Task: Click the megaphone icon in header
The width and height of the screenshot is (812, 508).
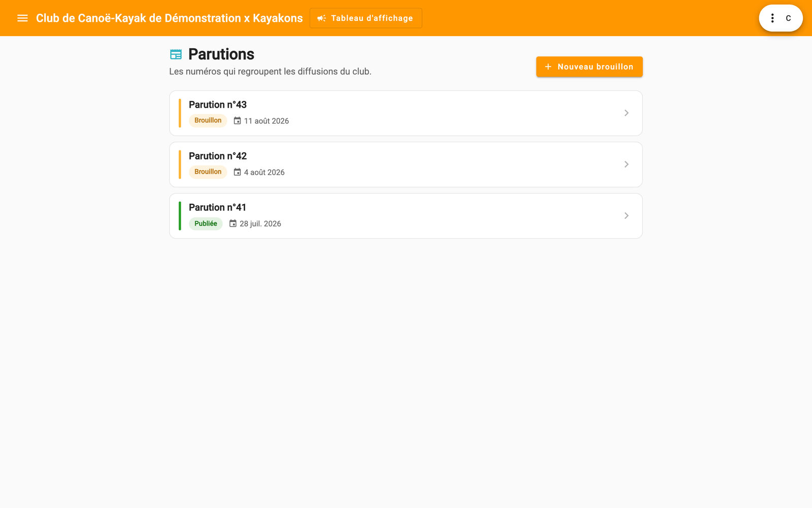Action: coord(322,18)
